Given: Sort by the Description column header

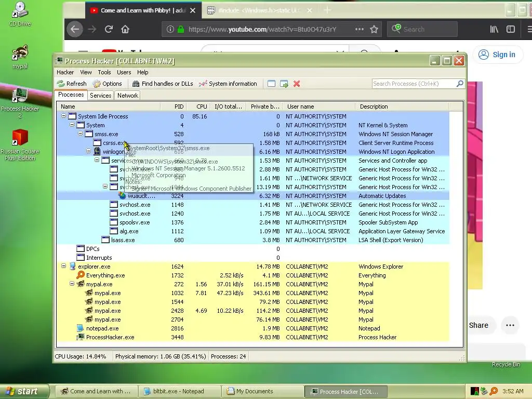Looking at the screenshot, I should coord(402,107).
